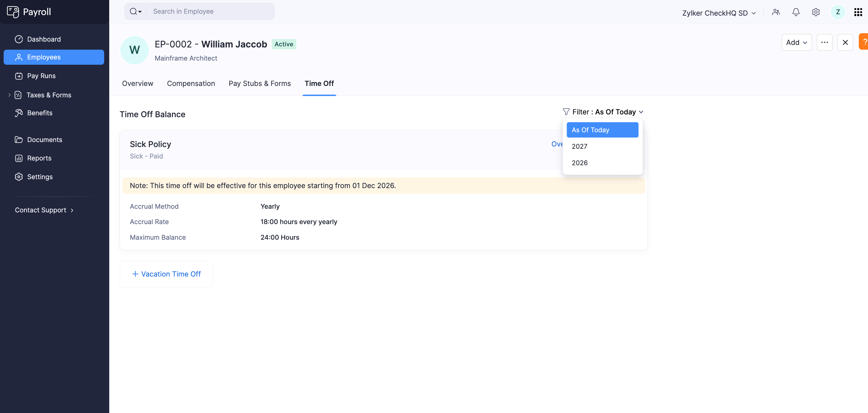
Task: Open Settings in the sidebar
Action: (x=54, y=177)
